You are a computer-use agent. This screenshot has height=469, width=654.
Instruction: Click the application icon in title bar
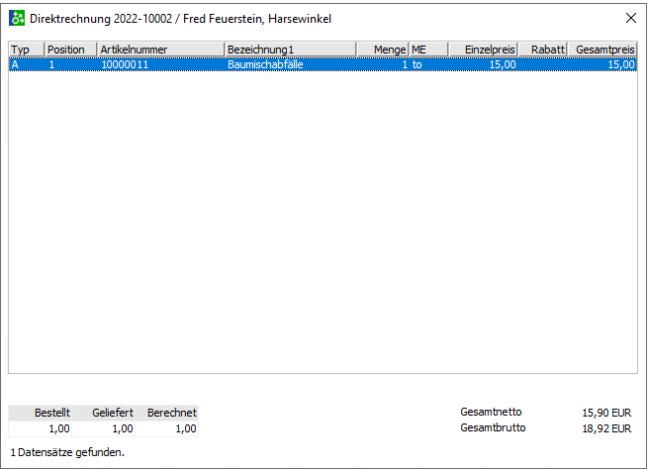click(17, 19)
